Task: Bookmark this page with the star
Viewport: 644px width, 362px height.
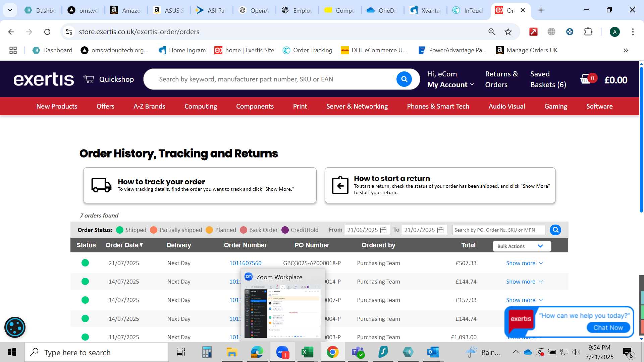Action: pyautogui.click(x=508, y=32)
